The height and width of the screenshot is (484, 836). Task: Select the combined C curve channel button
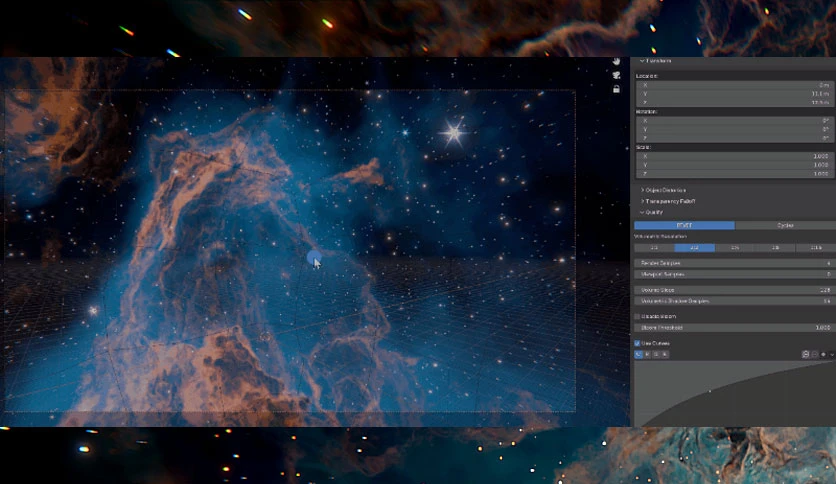point(638,354)
